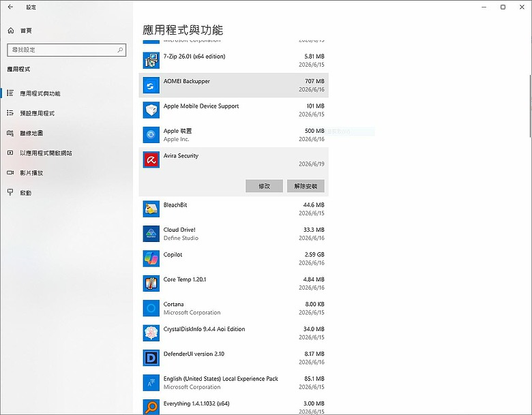Click the Copilot app icon
The width and height of the screenshot is (532, 415).
[151, 259]
